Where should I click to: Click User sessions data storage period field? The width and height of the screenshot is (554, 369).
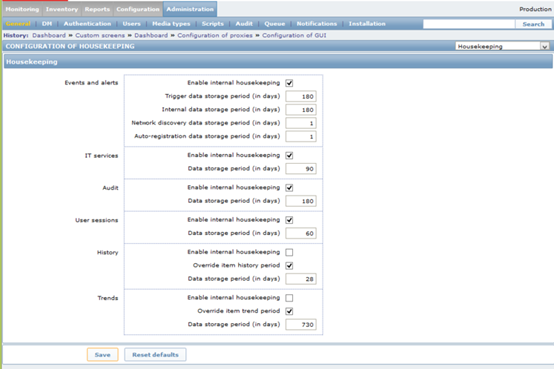301,234
